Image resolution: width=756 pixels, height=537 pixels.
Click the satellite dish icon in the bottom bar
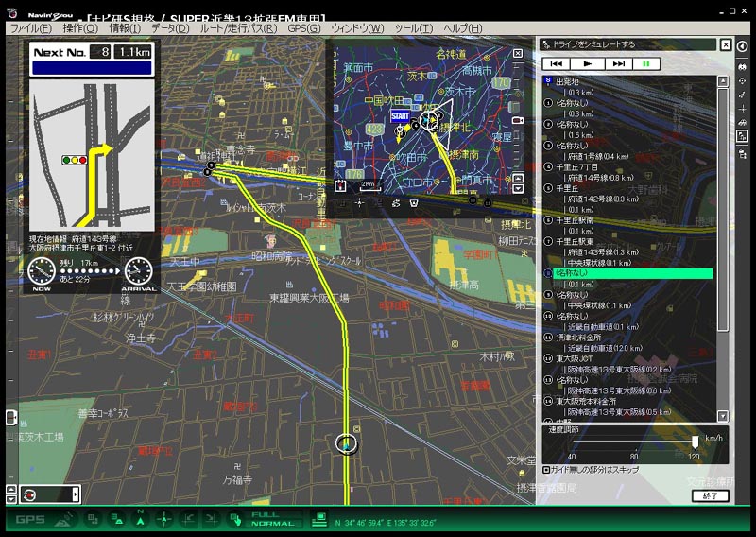(64, 519)
